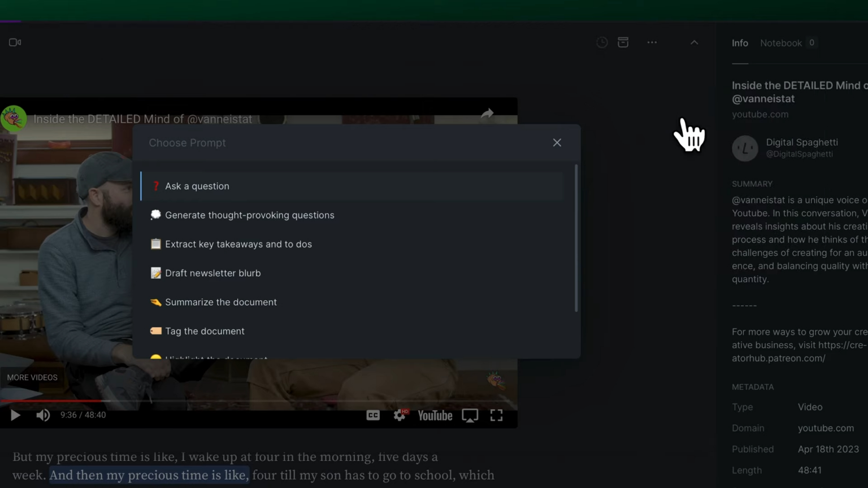The height and width of the screenshot is (488, 868).
Task: Click the Length value 48:41
Action: tap(810, 470)
